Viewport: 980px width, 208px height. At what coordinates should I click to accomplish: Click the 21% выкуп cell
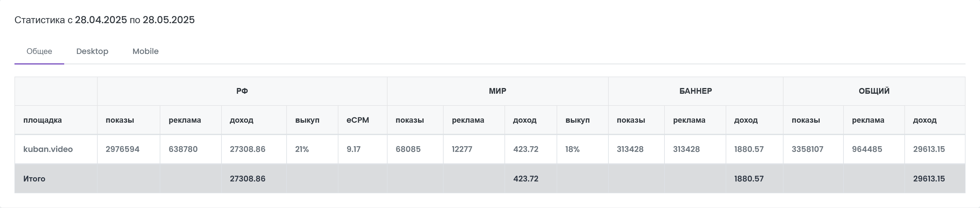(x=302, y=149)
